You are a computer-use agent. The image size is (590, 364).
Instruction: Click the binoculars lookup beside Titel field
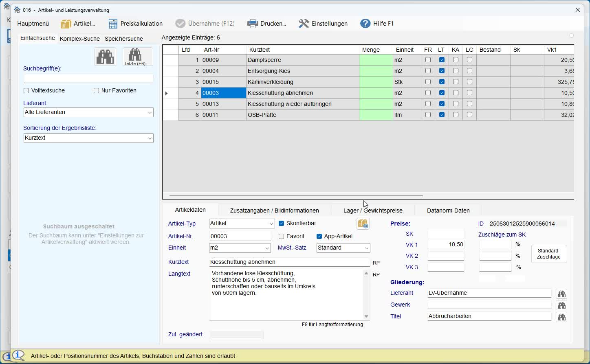click(561, 317)
